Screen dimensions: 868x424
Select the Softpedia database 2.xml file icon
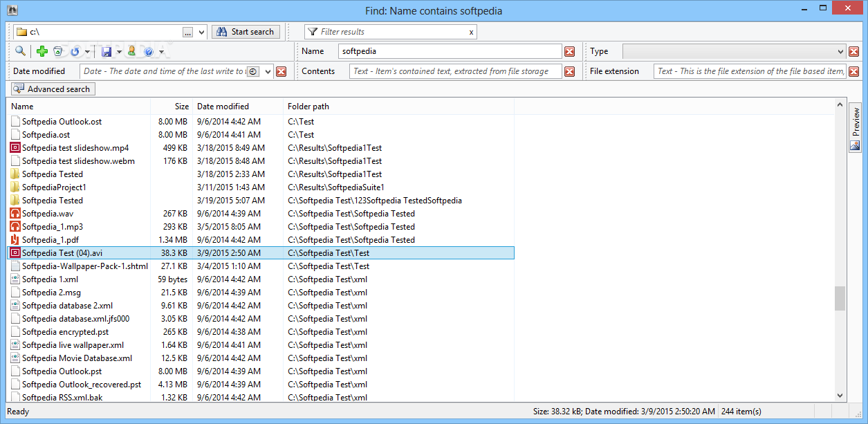tap(15, 306)
